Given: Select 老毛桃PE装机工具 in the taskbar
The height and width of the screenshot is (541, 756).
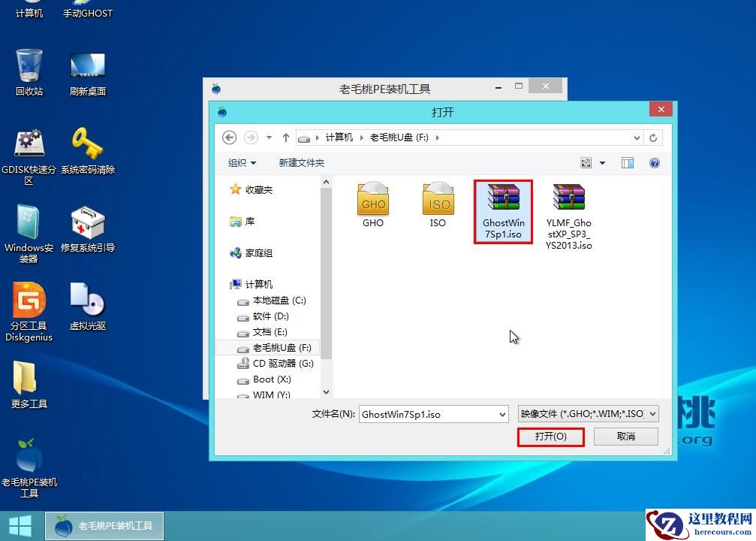Looking at the screenshot, I should coord(104,525).
